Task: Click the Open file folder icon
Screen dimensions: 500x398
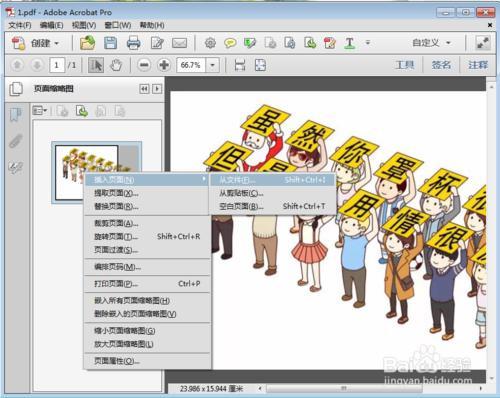Action: tap(87, 43)
